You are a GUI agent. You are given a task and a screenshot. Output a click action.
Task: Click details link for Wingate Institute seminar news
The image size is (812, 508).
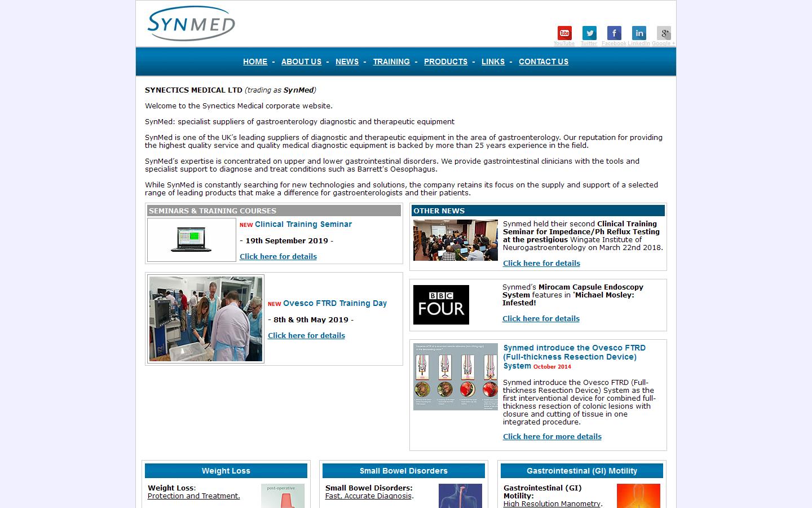[x=541, y=263]
